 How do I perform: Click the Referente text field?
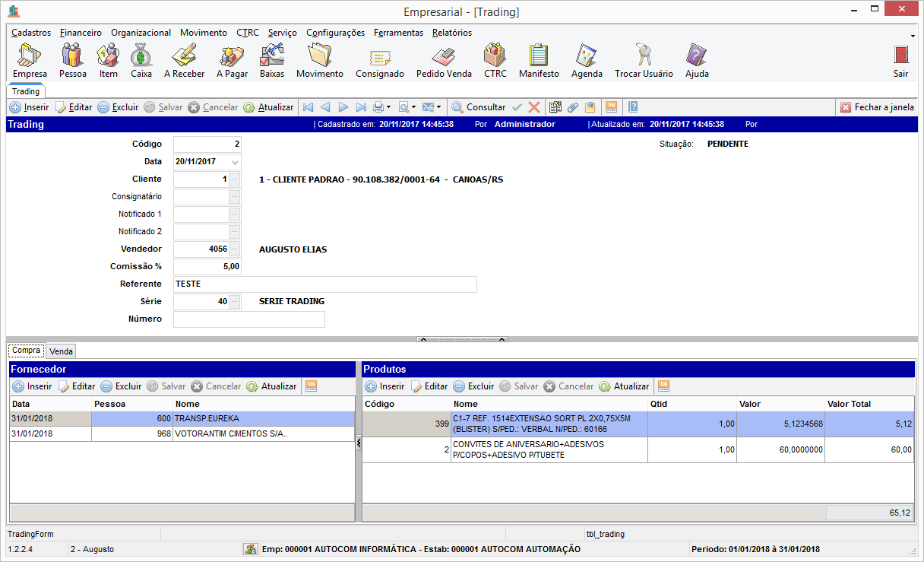[325, 284]
